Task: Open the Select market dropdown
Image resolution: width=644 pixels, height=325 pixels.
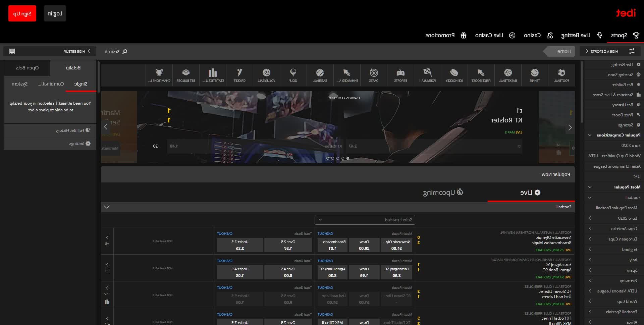Action: [x=365, y=220]
